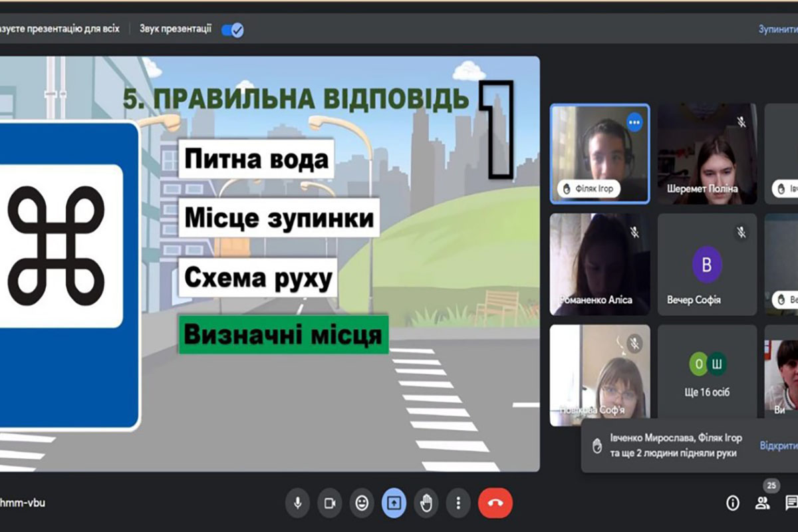Viewport: 798px width, 532px height.
Task: Open the Ще 16 осіб tile
Action: click(x=707, y=371)
